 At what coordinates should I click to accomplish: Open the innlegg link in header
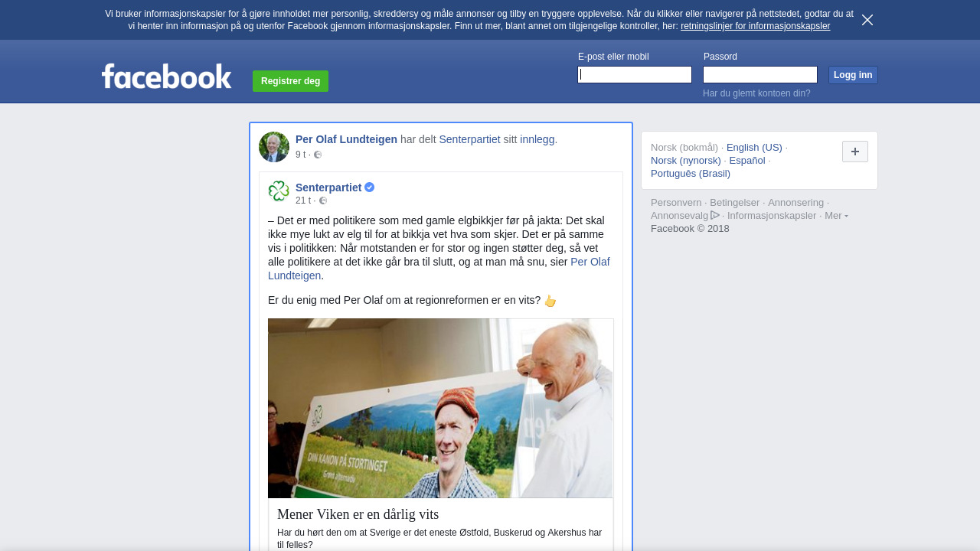pyautogui.click(x=537, y=139)
